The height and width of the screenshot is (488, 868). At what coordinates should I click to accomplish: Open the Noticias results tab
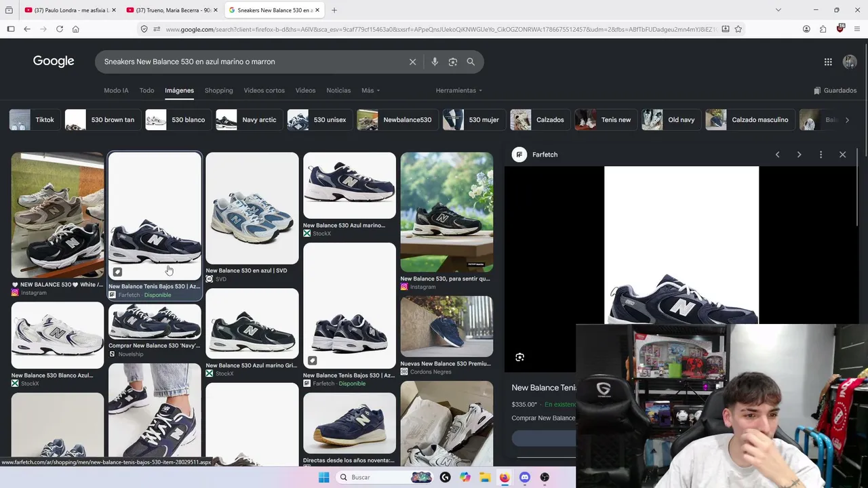(x=338, y=90)
